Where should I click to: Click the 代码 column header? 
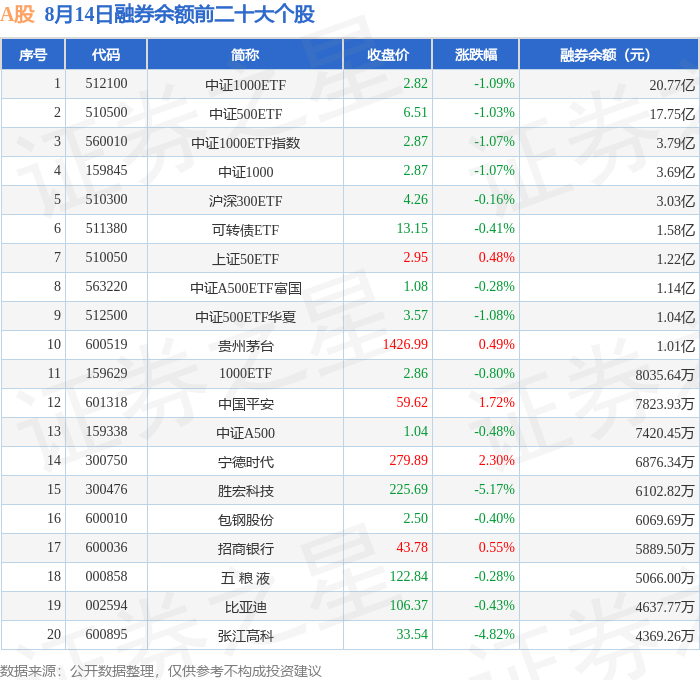coord(106,54)
